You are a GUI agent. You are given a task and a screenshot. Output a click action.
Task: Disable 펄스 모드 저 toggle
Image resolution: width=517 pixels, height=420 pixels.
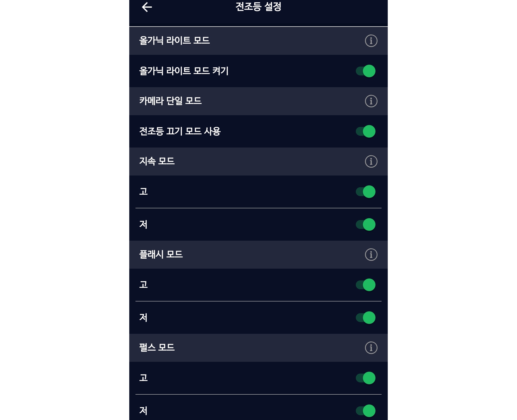(365, 411)
